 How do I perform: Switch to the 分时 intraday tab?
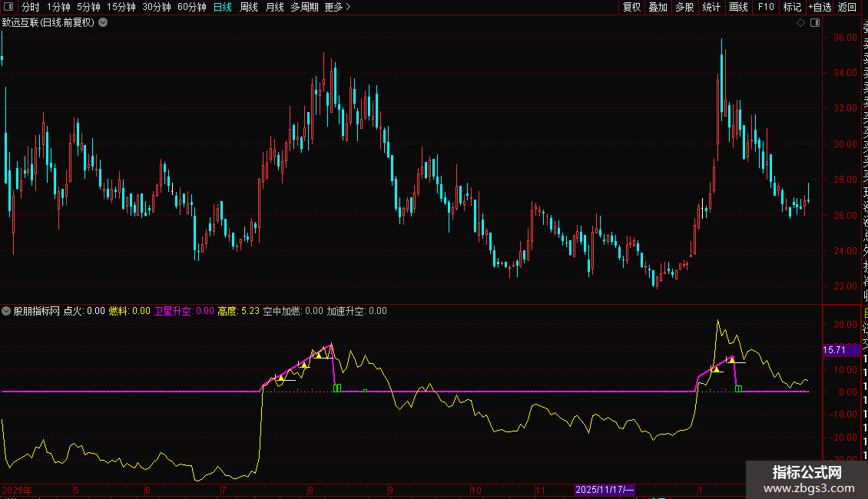pos(31,8)
